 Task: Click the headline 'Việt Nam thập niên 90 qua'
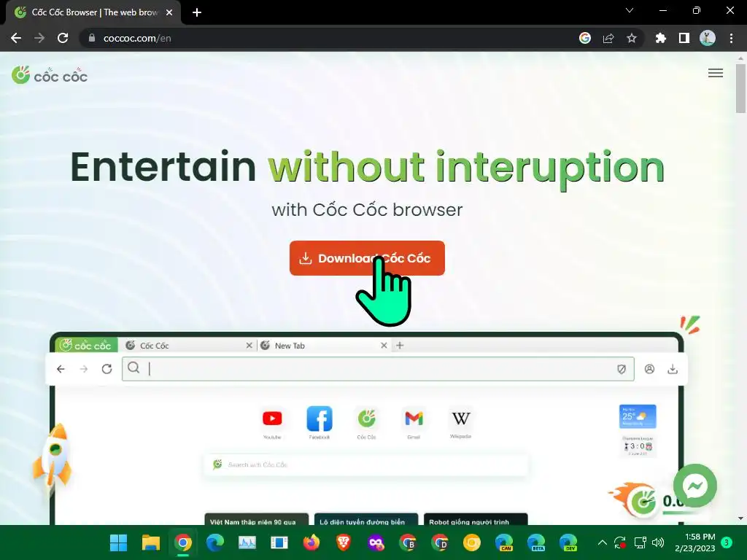(253, 522)
